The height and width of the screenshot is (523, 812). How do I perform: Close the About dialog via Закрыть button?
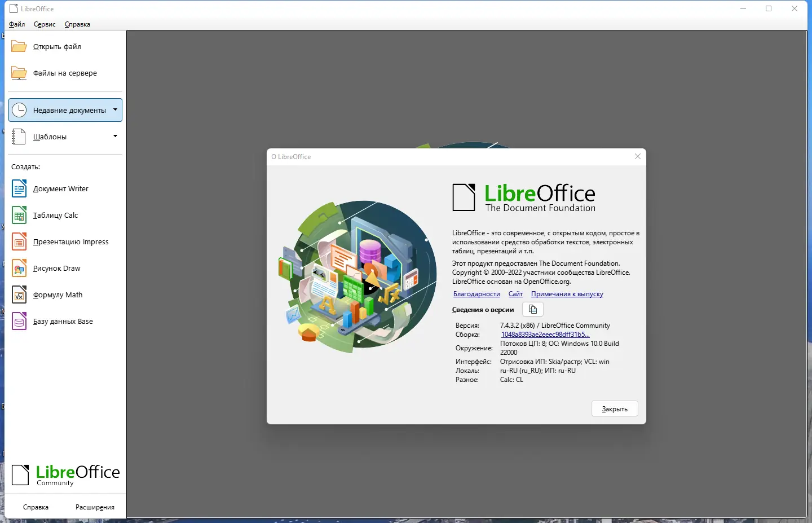point(614,408)
